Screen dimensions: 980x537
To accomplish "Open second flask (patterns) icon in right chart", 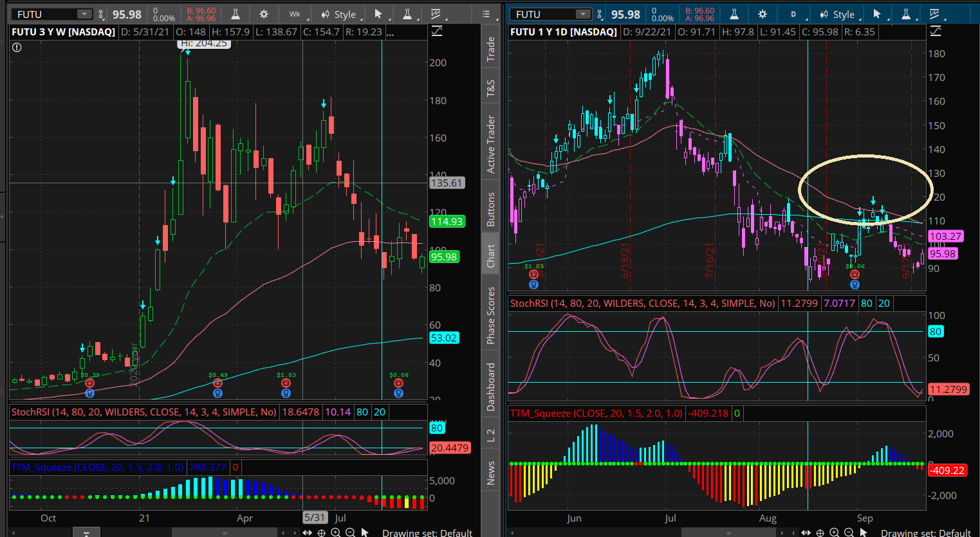I will tap(905, 14).
